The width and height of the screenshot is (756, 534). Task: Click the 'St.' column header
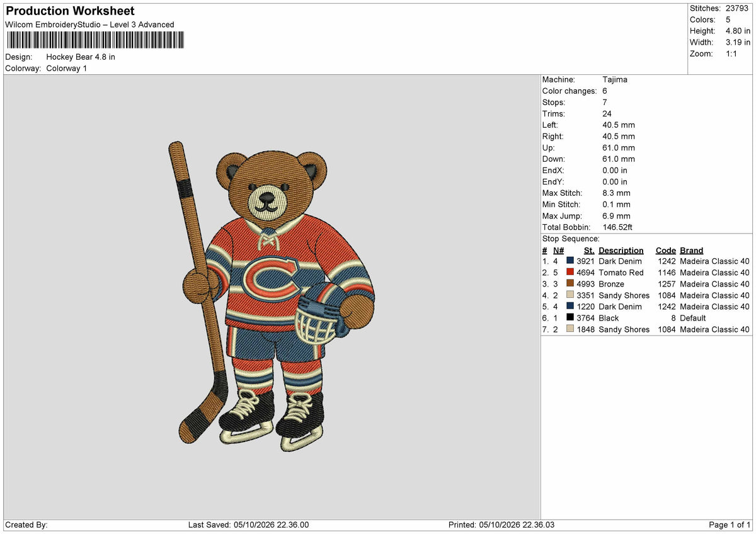click(589, 250)
